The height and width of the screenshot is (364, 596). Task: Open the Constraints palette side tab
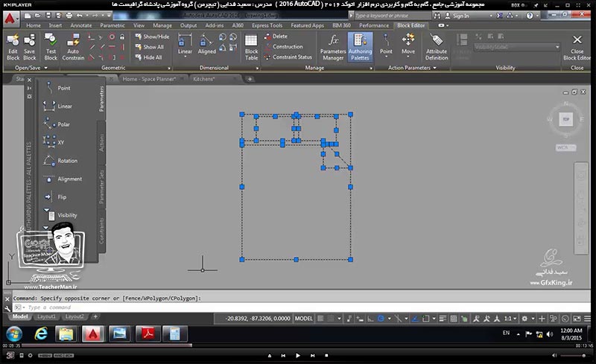pyautogui.click(x=101, y=231)
